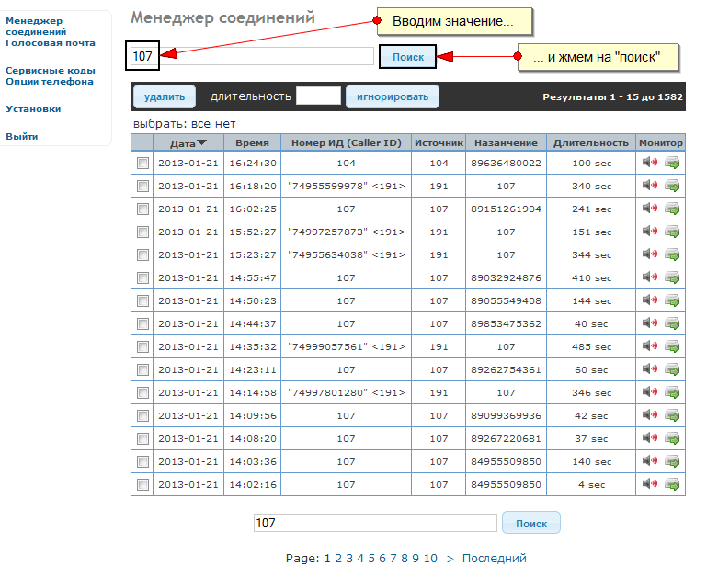Sort table by the Дата column arrow
Image resolution: width=718 pixels, height=588 pixels.
point(202,143)
